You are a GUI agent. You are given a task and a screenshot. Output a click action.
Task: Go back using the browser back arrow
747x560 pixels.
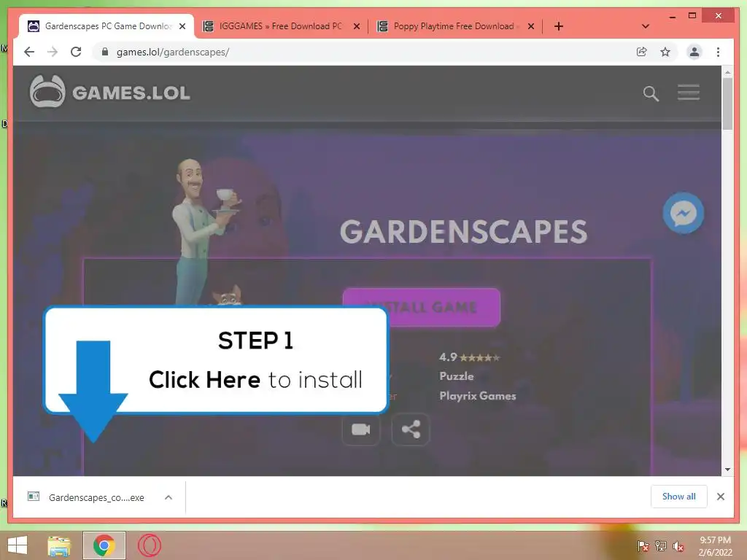click(x=29, y=52)
